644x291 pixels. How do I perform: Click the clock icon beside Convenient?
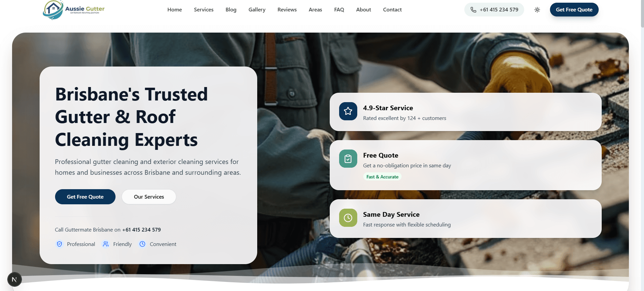point(142,244)
